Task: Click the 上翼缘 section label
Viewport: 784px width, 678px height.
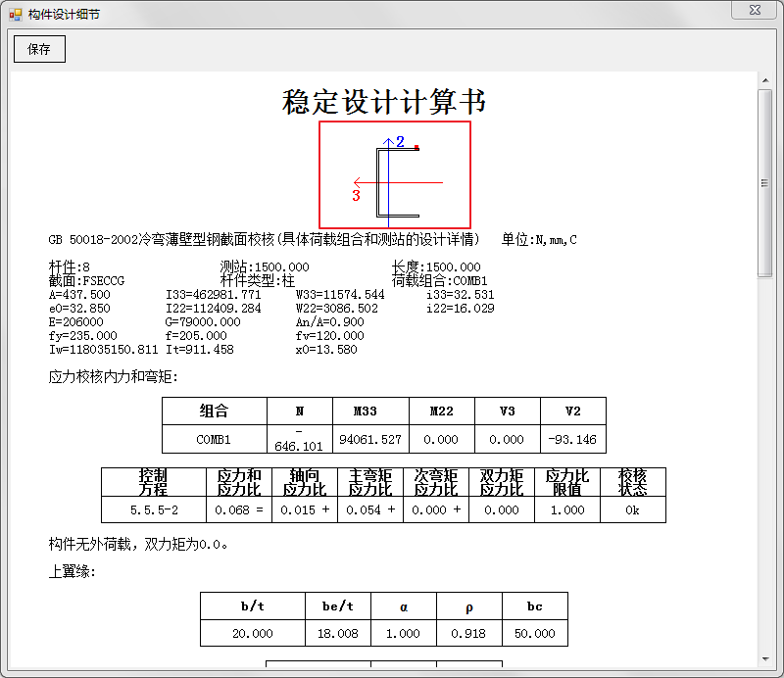Action: (73, 572)
